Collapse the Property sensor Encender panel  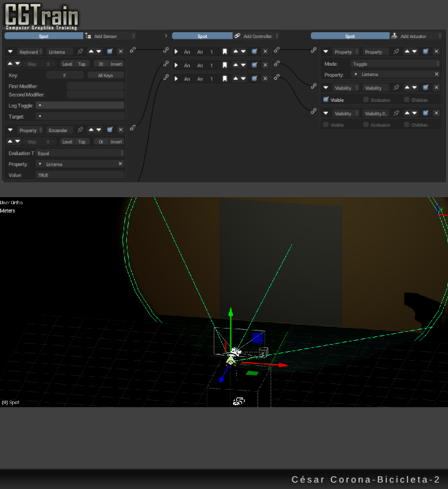10,130
